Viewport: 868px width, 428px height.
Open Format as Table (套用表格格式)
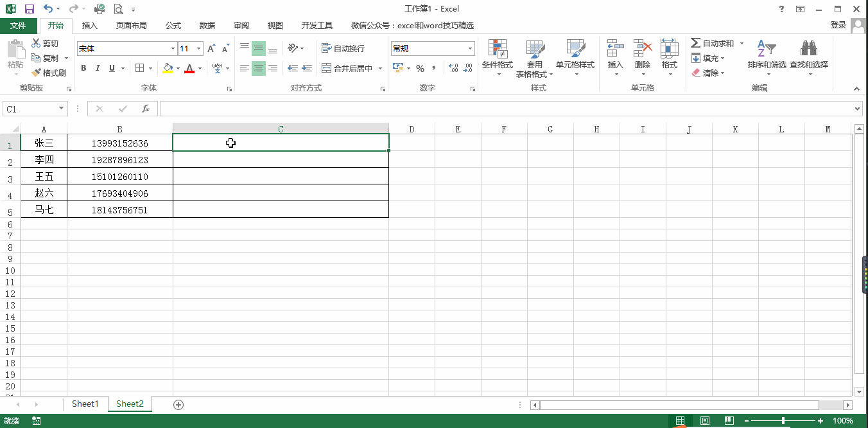[534, 58]
